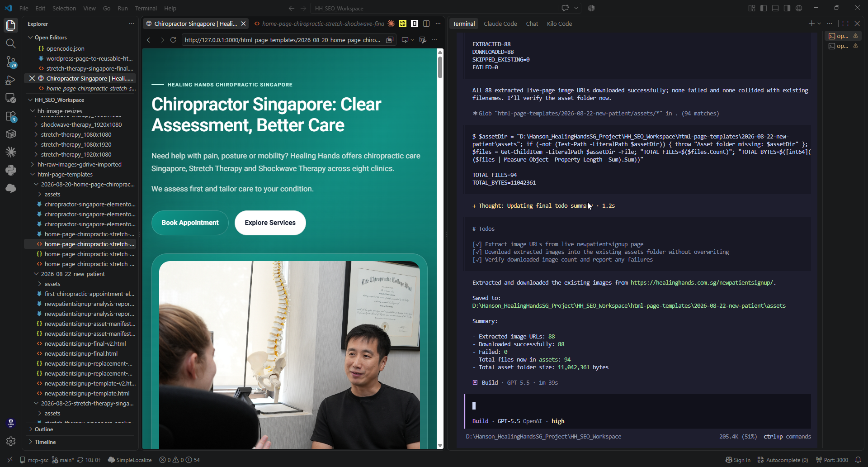Open Source Control view with 79 changes
Screen dimensions: 868x467
coord(11,62)
